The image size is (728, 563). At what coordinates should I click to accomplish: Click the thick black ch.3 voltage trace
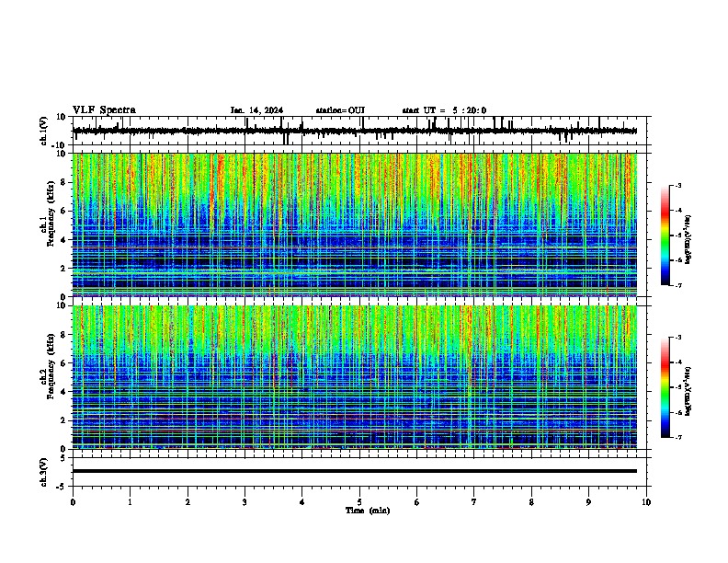click(355, 471)
